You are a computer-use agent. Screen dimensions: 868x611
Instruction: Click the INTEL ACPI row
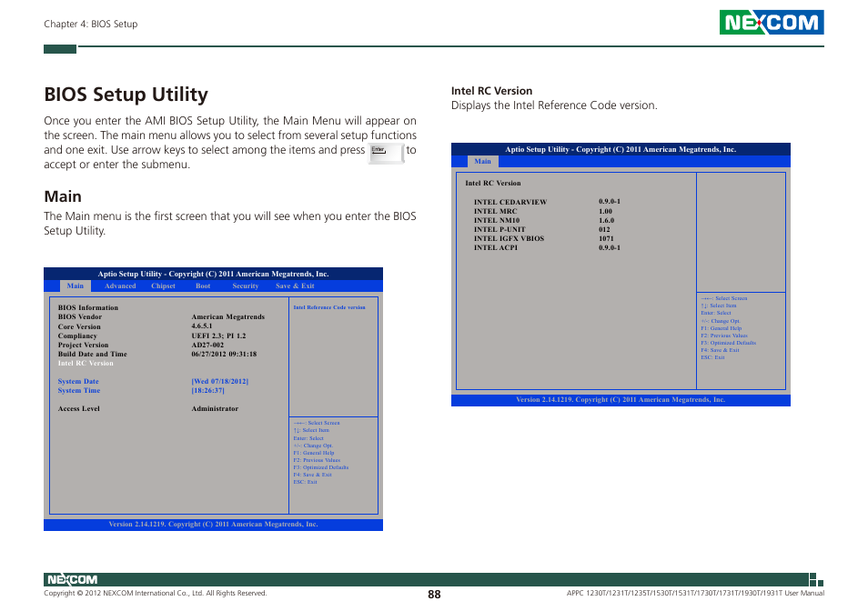[547, 247]
